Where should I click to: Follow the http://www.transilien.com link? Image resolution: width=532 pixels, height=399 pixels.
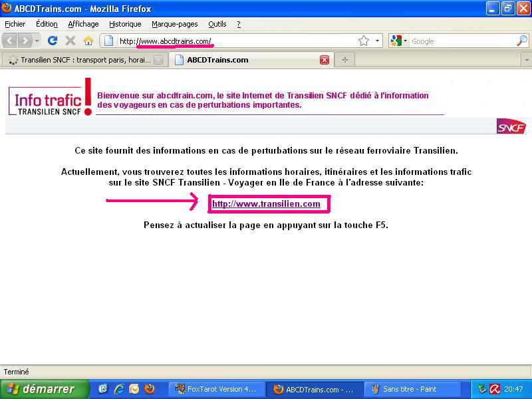pyautogui.click(x=266, y=204)
